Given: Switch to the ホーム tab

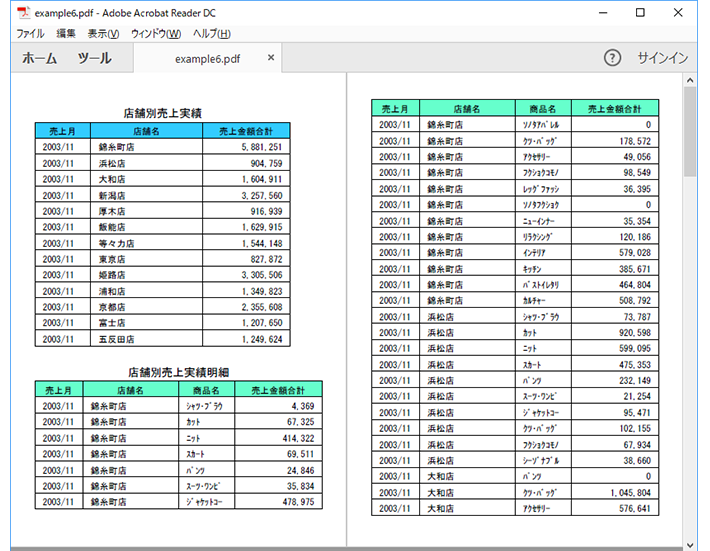Looking at the screenshot, I should [x=39, y=58].
